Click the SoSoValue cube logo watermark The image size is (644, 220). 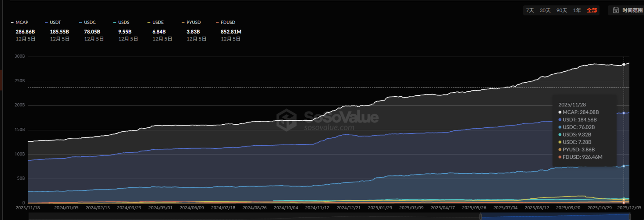286,120
